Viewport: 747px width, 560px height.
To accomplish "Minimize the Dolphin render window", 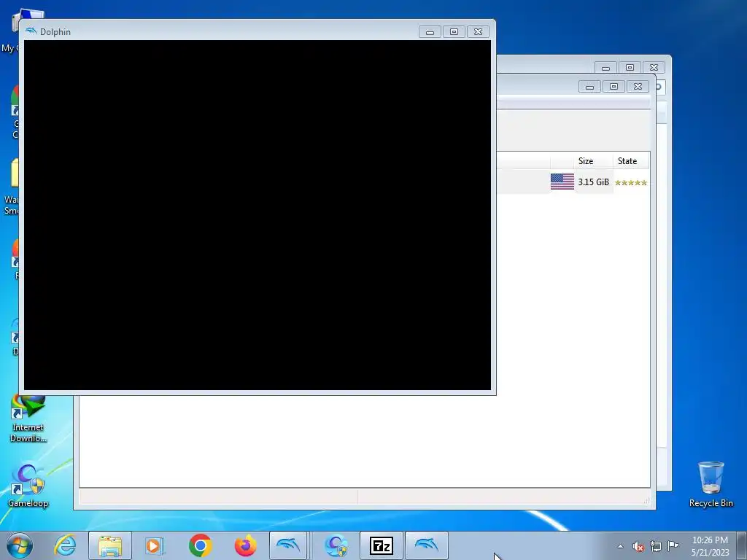I will tap(430, 32).
